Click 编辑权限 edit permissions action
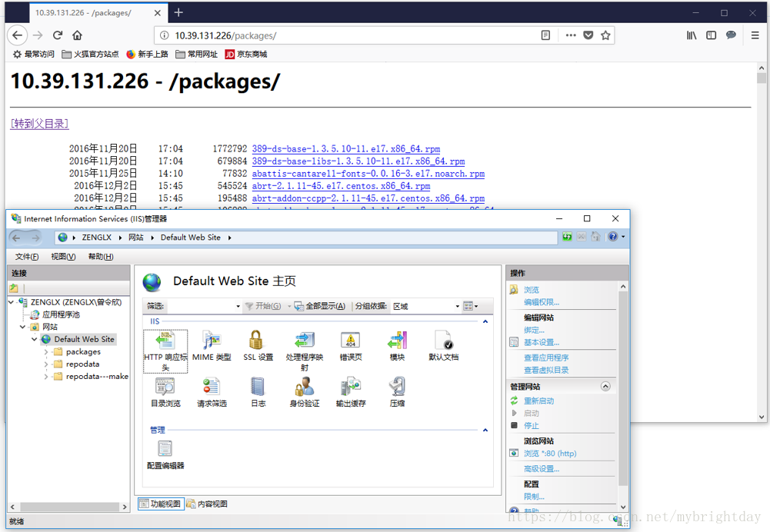Screen dimensions: 770x532 (x=542, y=302)
